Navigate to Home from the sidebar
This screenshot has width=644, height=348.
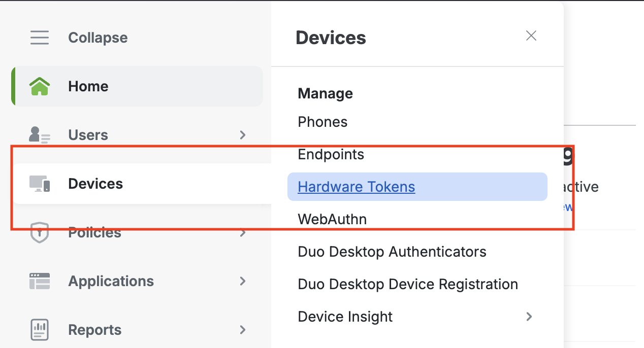pos(88,86)
